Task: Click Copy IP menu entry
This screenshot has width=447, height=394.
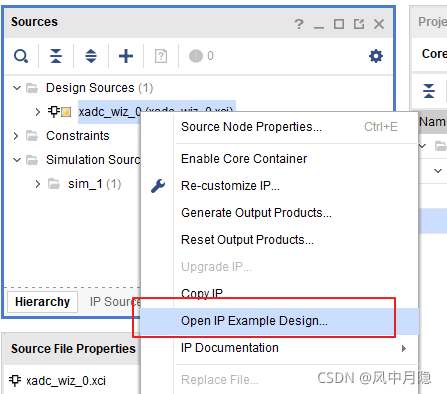Action: [x=279, y=294]
